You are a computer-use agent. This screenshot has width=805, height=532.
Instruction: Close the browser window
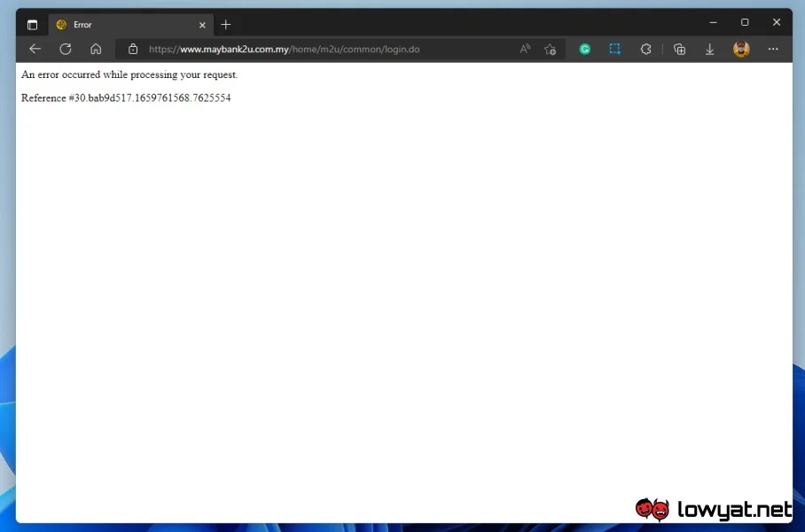coord(777,22)
